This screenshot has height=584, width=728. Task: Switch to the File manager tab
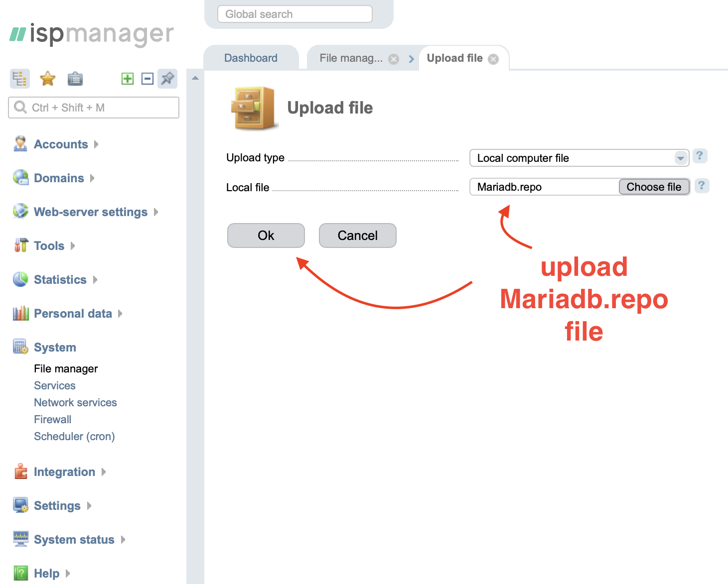(x=351, y=58)
